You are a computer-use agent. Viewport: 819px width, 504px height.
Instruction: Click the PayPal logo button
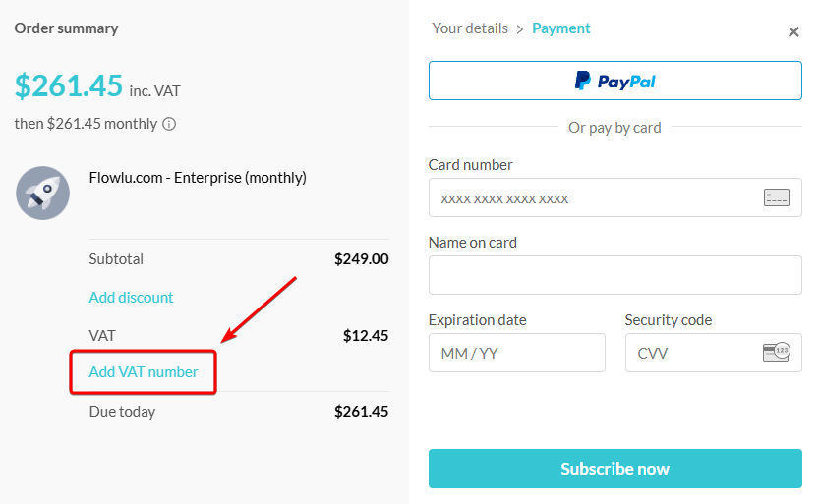614,81
